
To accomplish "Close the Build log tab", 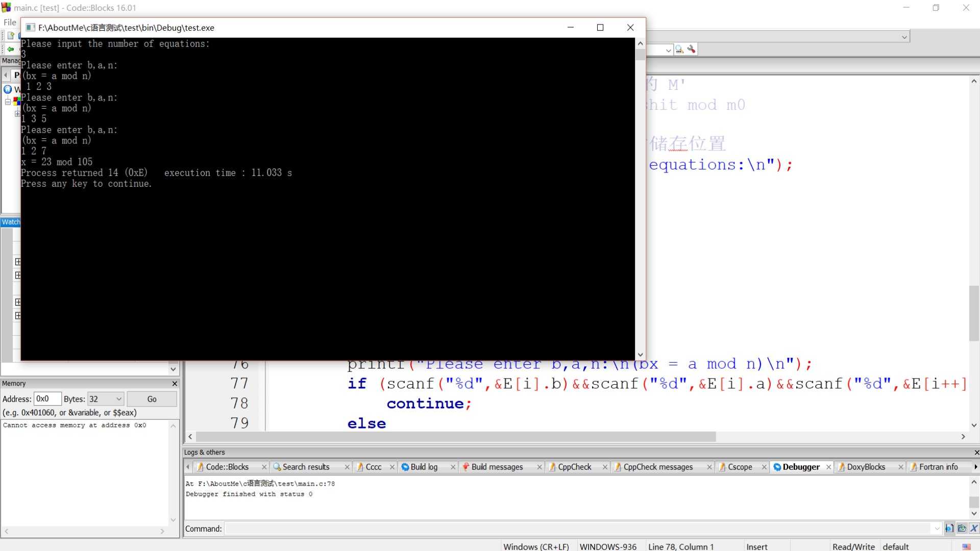I will click(x=453, y=467).
